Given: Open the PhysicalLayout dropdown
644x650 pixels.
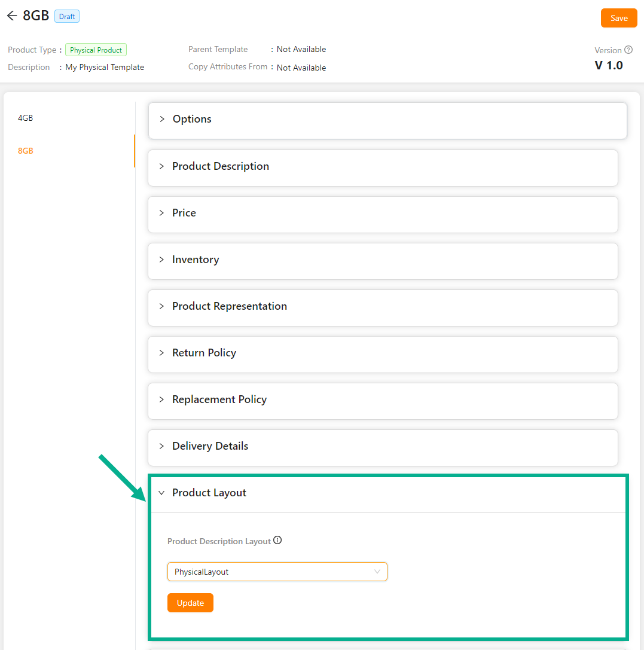Looking at the screenshot, I should click(277, 572).
